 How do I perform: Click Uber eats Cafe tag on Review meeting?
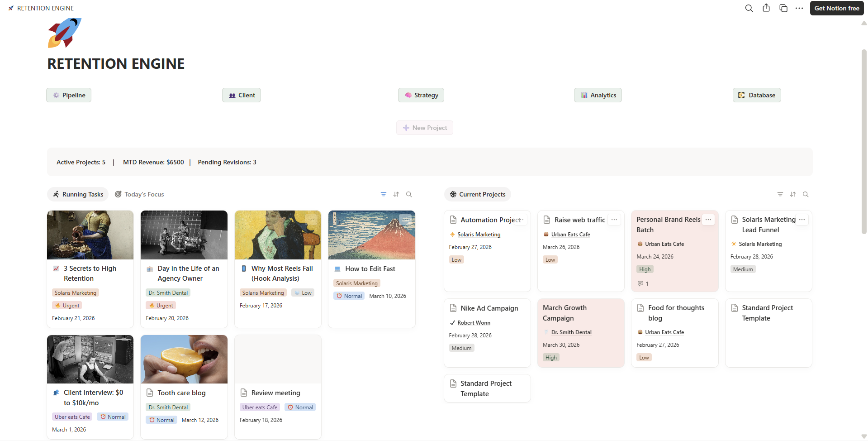260,407
